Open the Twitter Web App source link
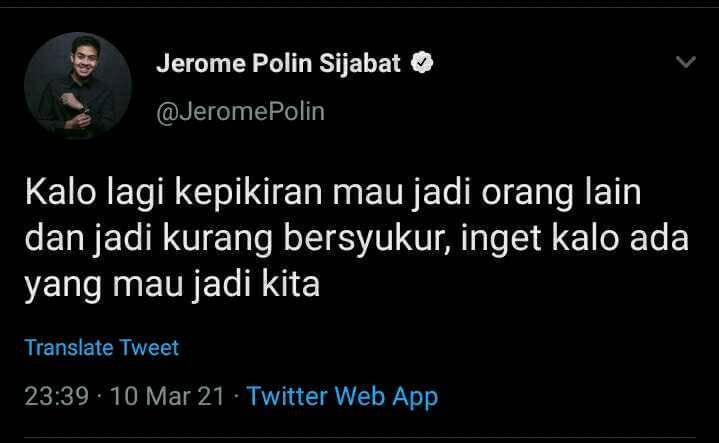 click(x=343, y=397)
